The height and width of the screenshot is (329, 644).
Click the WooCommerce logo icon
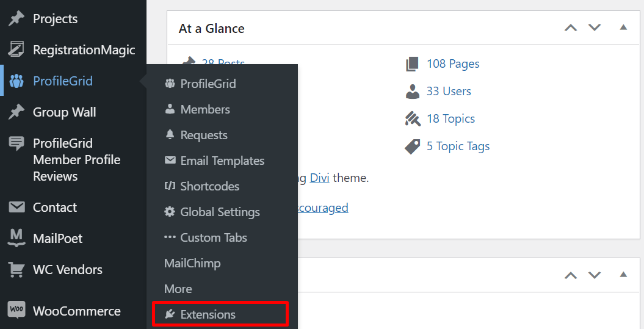(16, 311)
